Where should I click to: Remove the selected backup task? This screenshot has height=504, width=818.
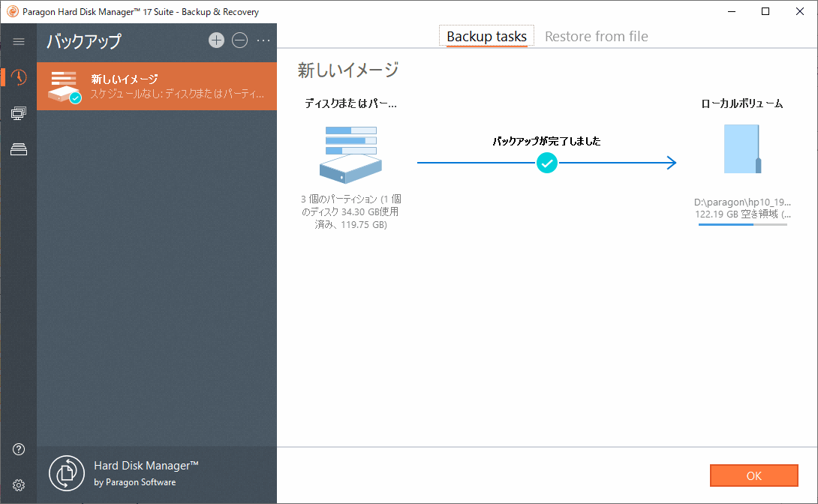pos(239,40)
